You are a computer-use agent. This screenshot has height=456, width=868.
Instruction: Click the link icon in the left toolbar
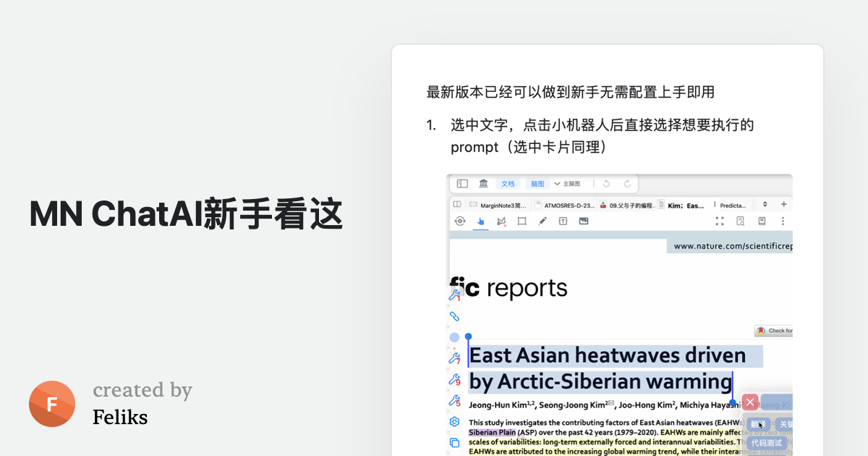click(454, 316)
